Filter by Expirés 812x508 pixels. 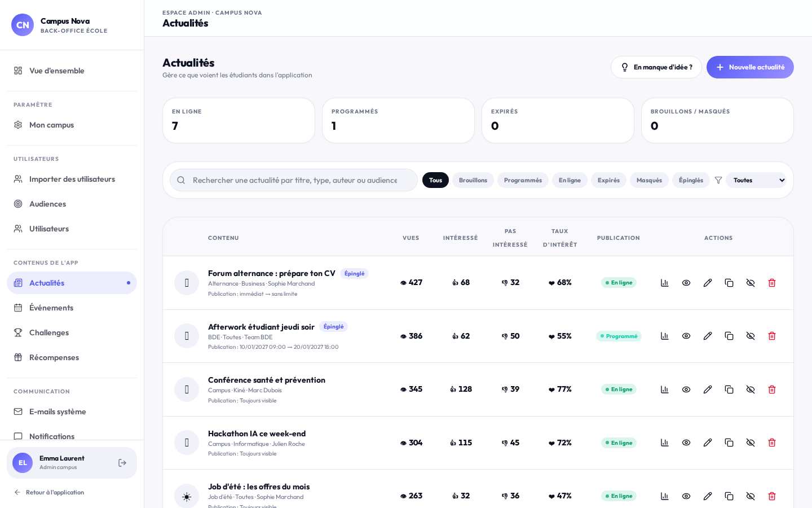coord(608,180)
